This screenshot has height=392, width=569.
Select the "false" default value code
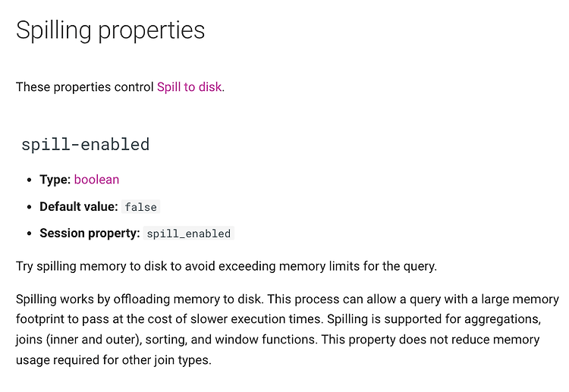point(141,207)
